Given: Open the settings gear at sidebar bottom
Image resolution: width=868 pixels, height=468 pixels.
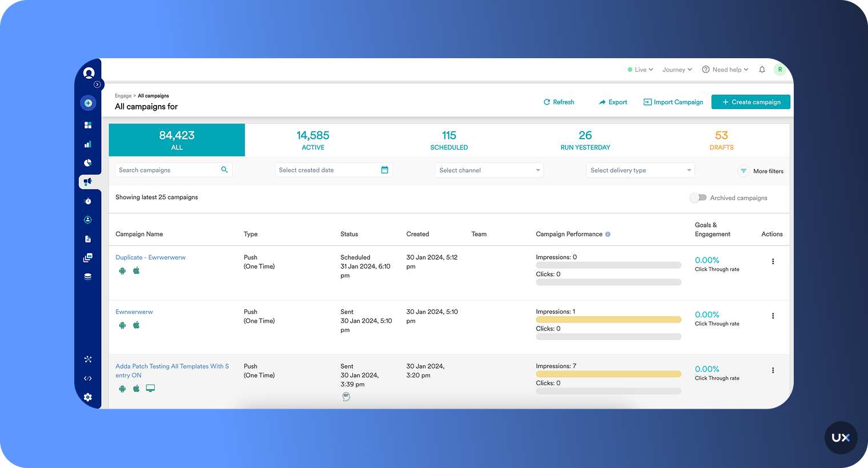Looking at the screenshot, I should point(88,397).
